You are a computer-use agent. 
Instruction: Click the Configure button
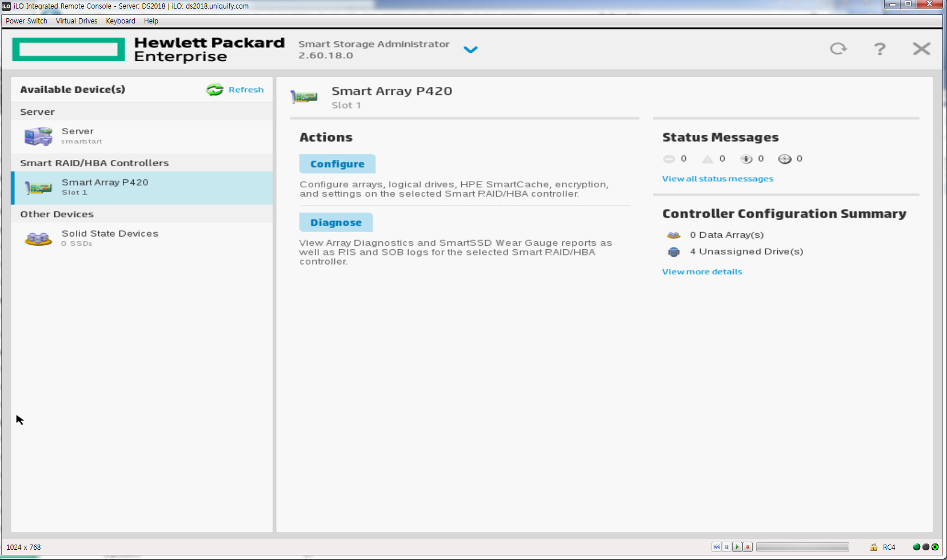pos(337,164)
